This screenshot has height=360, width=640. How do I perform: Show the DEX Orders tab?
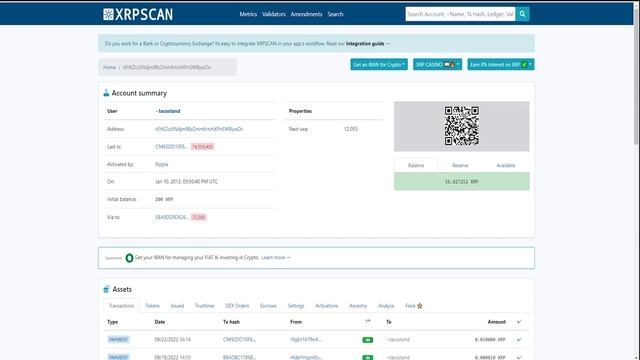237,306
